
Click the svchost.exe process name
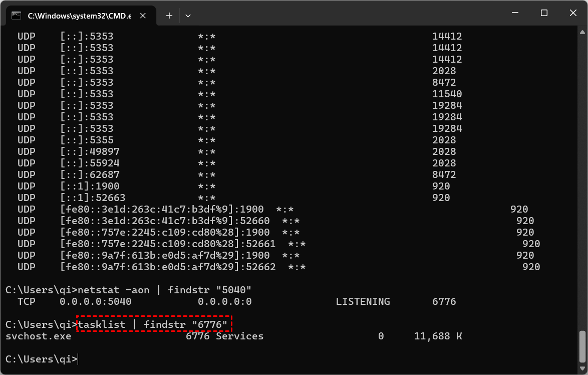(38, 336)
